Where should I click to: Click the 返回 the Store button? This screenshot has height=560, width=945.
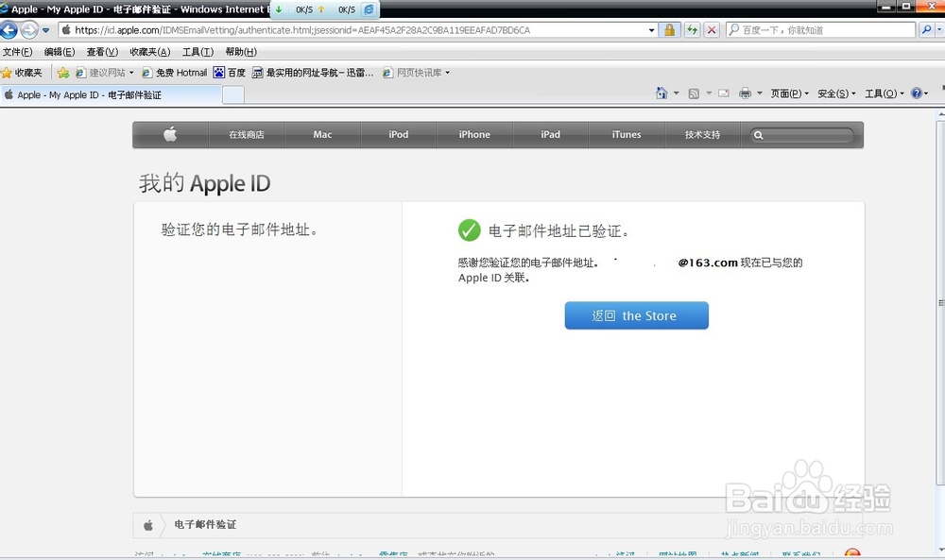(x=636, y=315)
